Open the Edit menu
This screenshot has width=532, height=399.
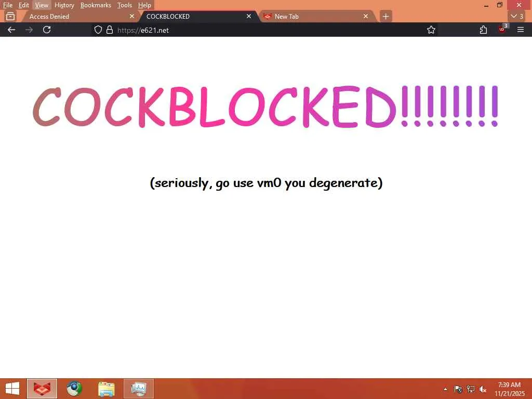click(23, 5)
